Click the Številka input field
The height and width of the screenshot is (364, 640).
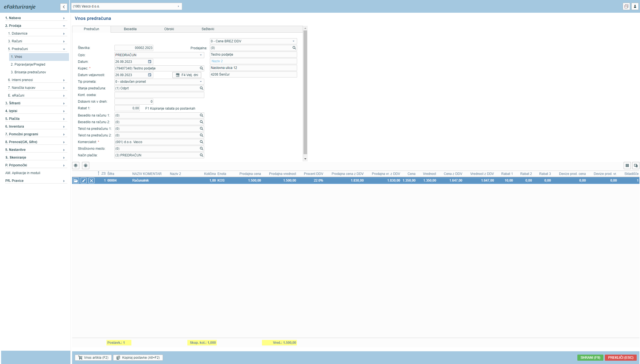pyautogui.click(x=134, y=48)
